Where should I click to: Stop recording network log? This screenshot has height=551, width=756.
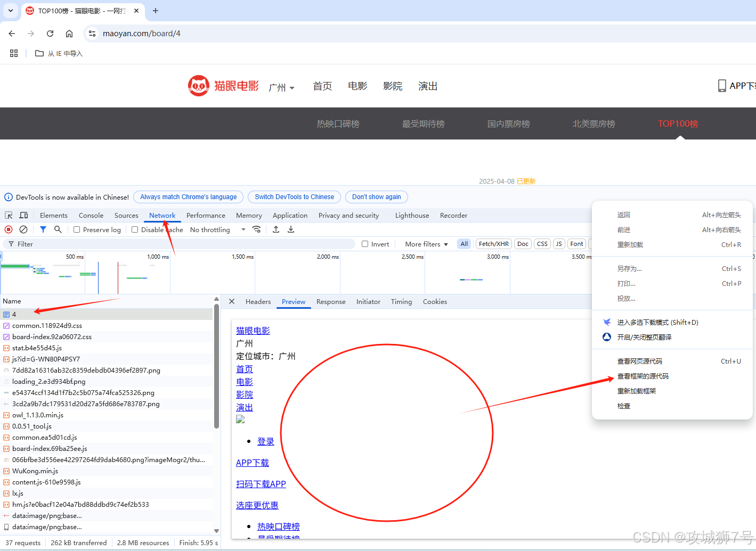[x=9, y=229]
